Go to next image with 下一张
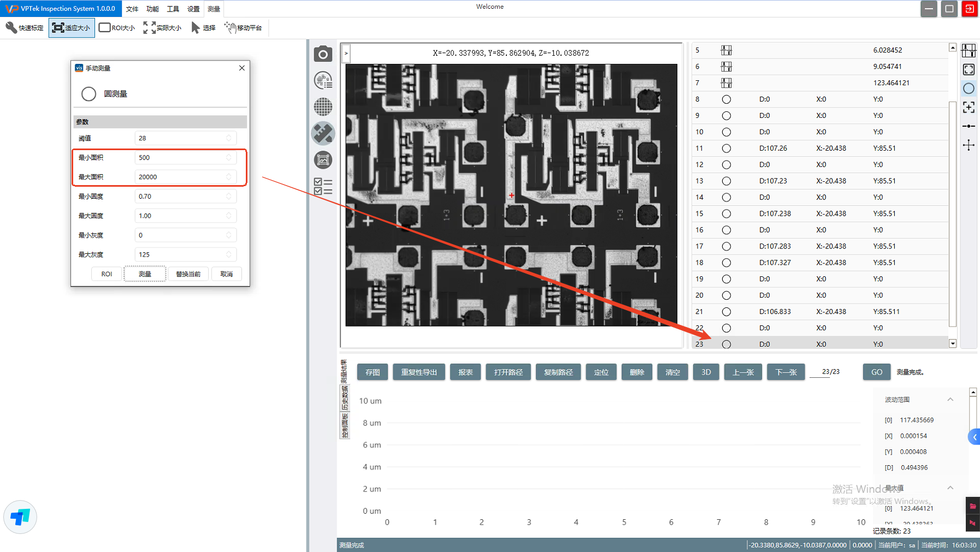980x552 pixels. point(786,372)
